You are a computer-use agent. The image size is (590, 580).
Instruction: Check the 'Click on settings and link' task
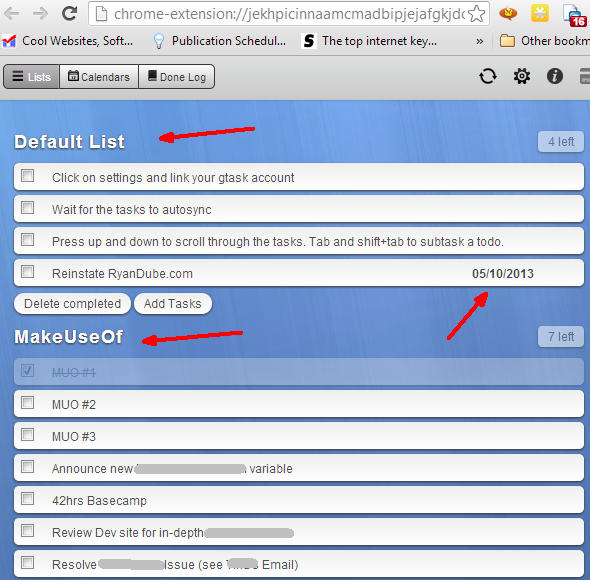pos(27,176)
